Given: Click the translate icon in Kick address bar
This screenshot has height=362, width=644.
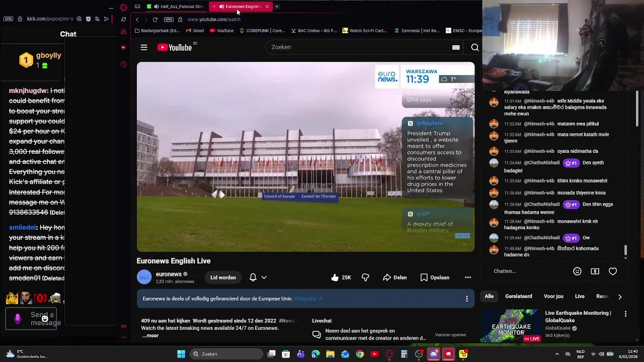Looking at the screenshot, I should click(97, 19).
